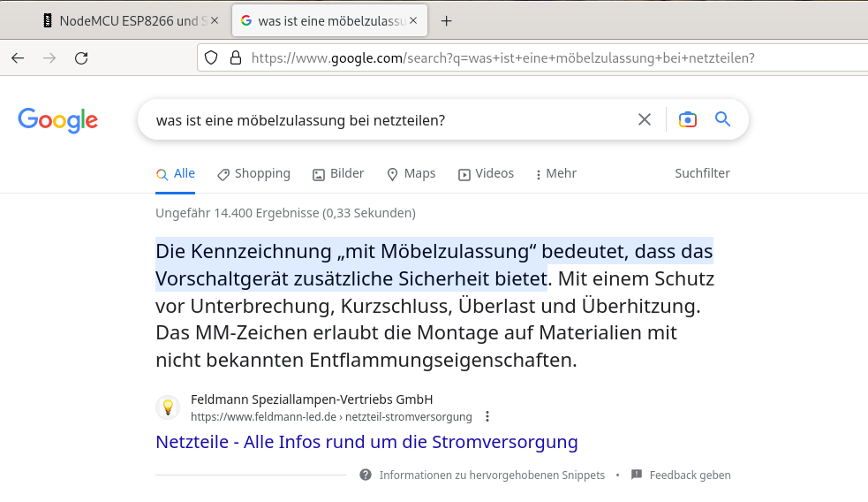Click the browser forward arrow
Screen dimensions: 868x502
tap(49, 58)
